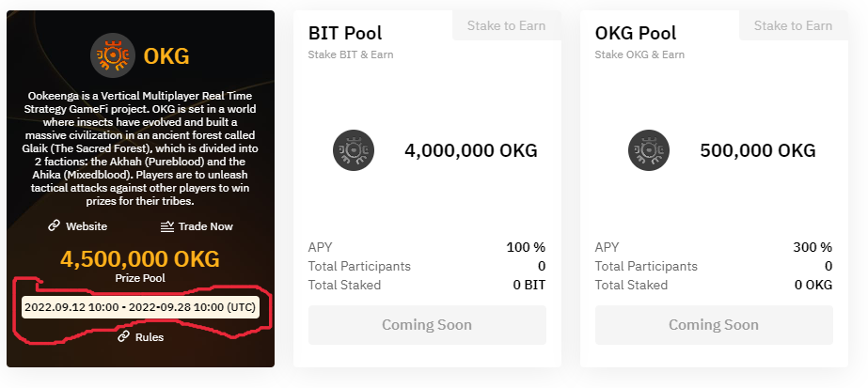Image resolution: width=868 pixels, height=388 pixels.
Task: Click the event date range badge
Action: pos(140,307)
